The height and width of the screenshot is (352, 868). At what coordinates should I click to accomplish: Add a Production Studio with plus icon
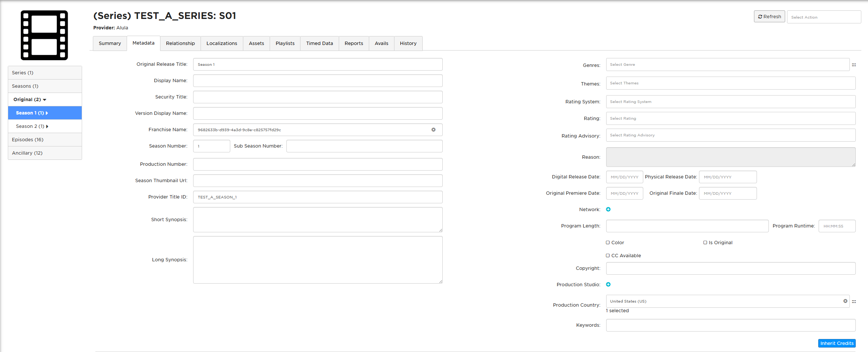608,284
